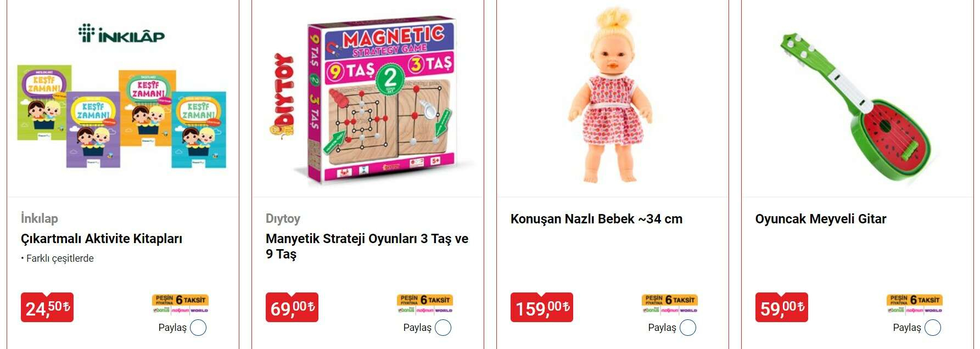Toggle Paylaş circle for Manyetik Strateji Oyunları
980x349 pixels.
[x=443, y=328]
